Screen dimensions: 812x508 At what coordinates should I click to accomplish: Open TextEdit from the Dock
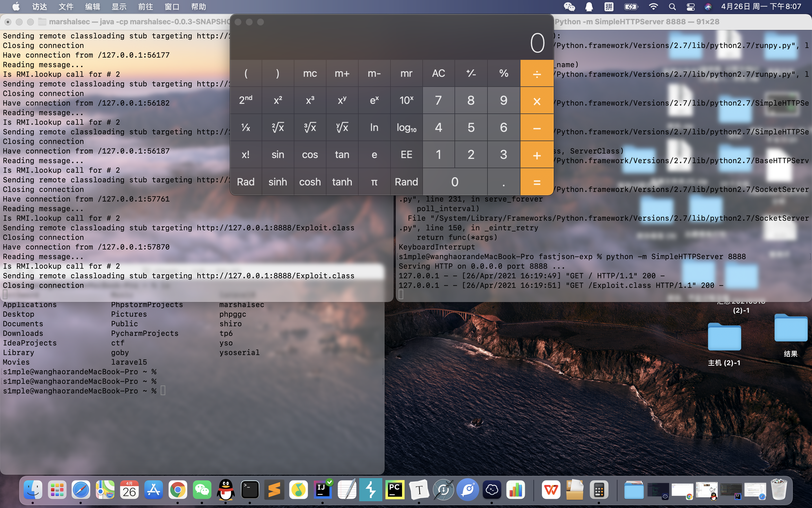coord(347,490)
